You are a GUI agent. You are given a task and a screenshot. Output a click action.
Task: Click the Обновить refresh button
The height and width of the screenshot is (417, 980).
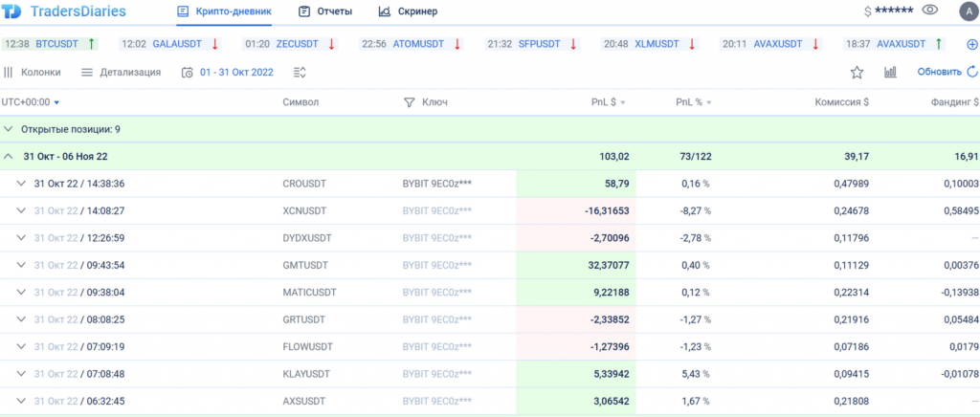coord(946,72)
